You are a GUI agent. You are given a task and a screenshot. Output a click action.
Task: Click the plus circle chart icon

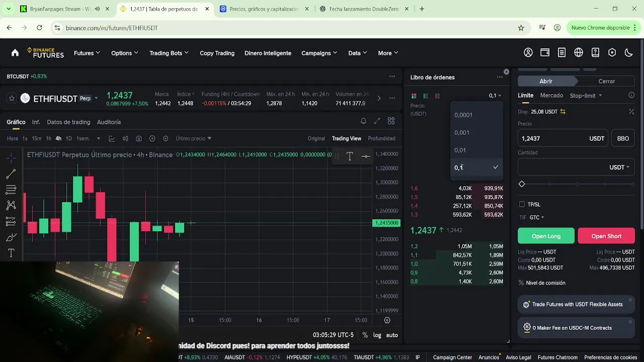(x=152, y=138)
